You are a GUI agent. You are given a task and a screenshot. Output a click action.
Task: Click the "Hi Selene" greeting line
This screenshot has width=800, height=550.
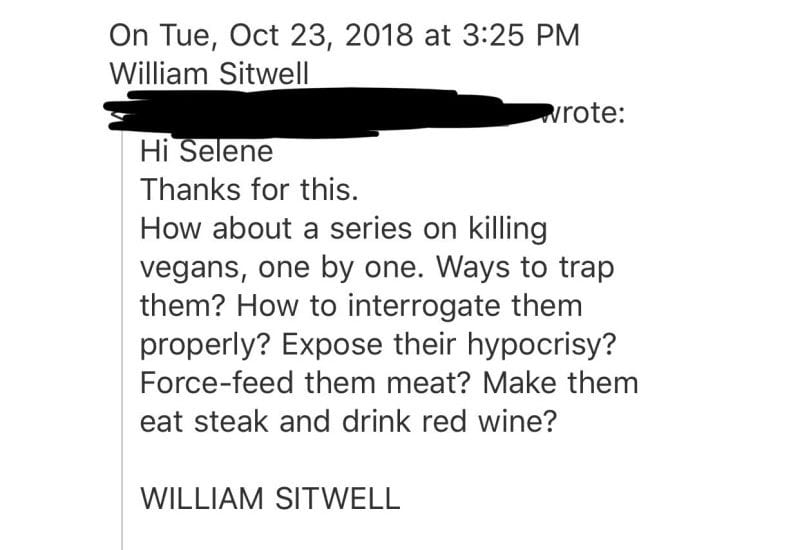(207, 152)
